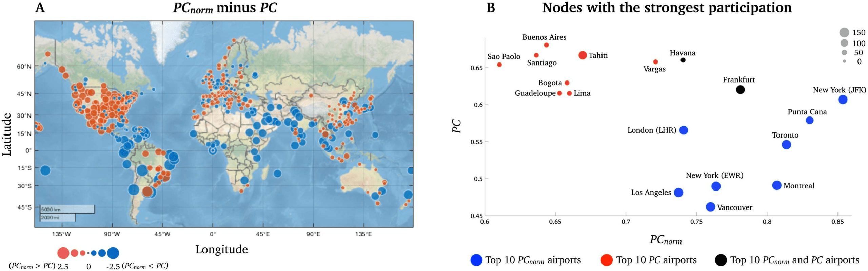The image size is (868, 271).
Task: Click the PCnorm x-axis title of panel B
Action: tap(666, 240)
